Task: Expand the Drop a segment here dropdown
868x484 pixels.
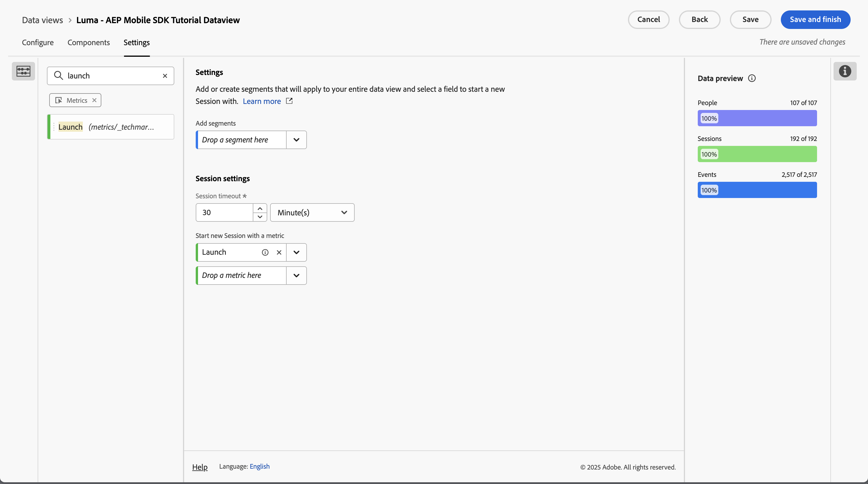Action: pos(296,140)
